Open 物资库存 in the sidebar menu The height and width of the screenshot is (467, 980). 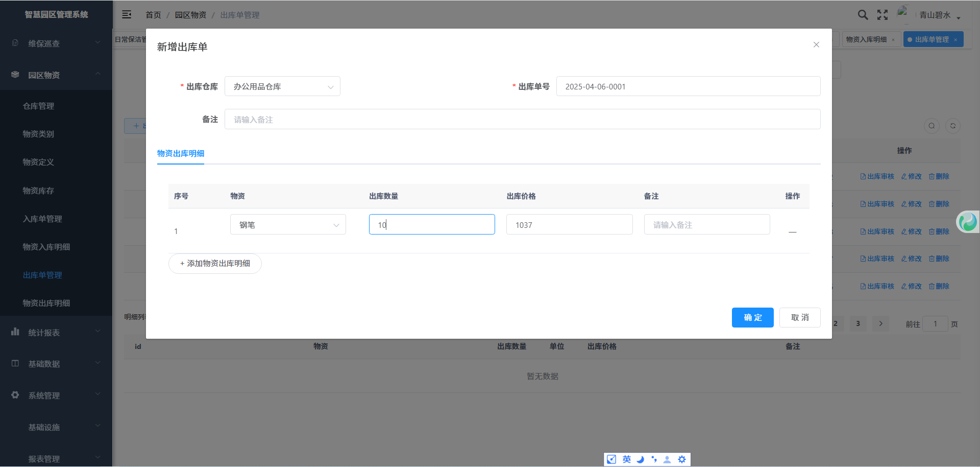click(38, 191)
